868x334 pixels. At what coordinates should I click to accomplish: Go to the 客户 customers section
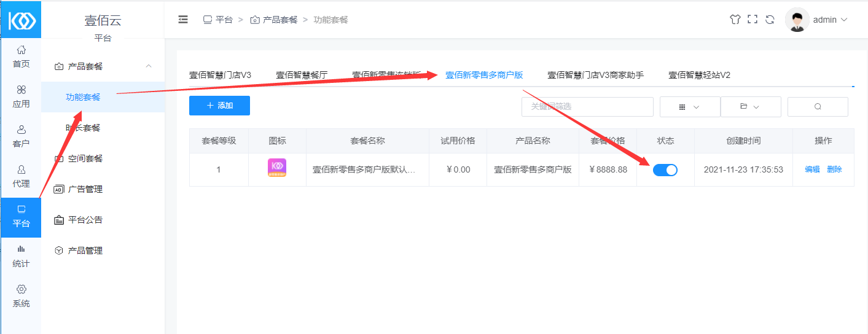click(x=21, y=136)
